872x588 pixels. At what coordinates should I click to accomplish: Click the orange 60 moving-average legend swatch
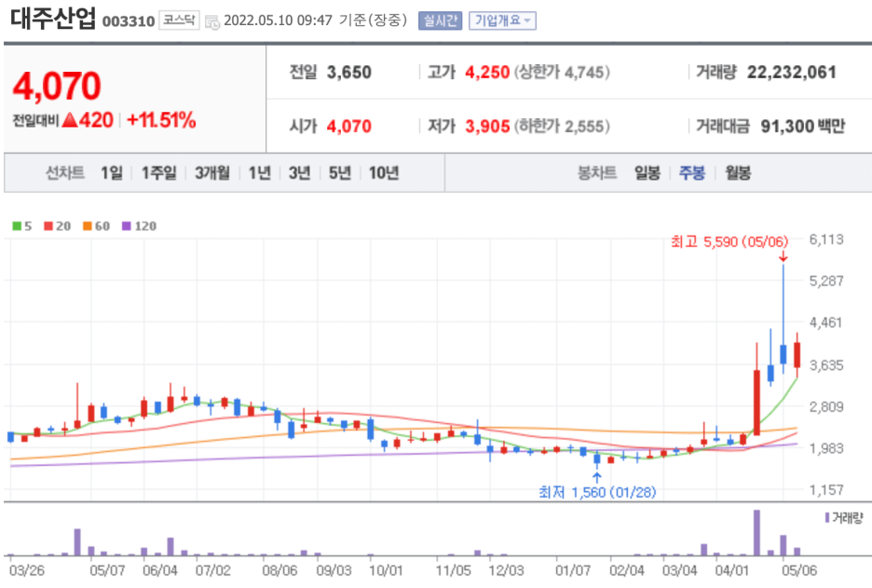(88, 226)
